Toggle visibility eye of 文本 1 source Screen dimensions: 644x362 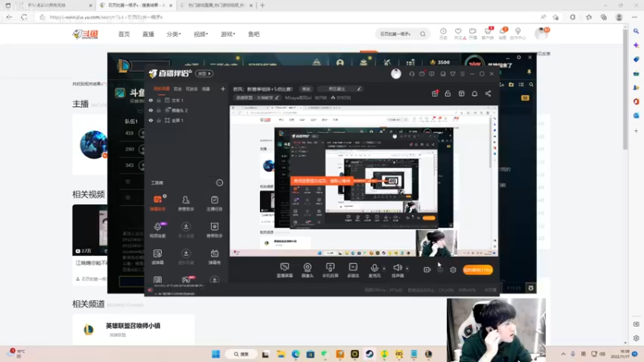click(x=151, y=100)
